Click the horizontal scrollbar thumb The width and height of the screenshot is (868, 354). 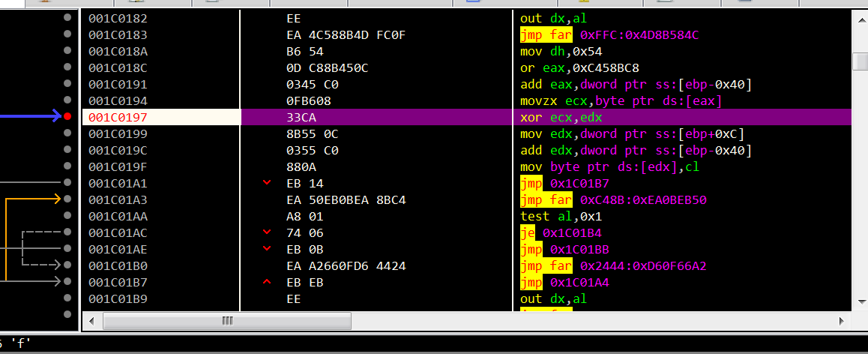(x=227, y=321)
